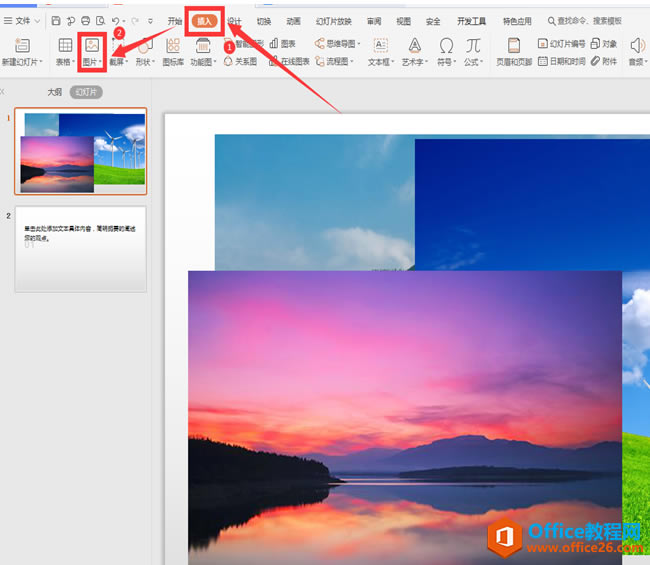Click the 文本框 text box icon

pyautogui.click(x=381, y=45)
